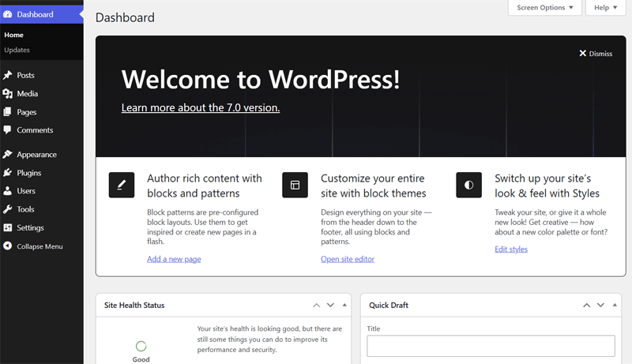632x364 pixels.
Task: Click the site health description text
Action: [269, 339]
